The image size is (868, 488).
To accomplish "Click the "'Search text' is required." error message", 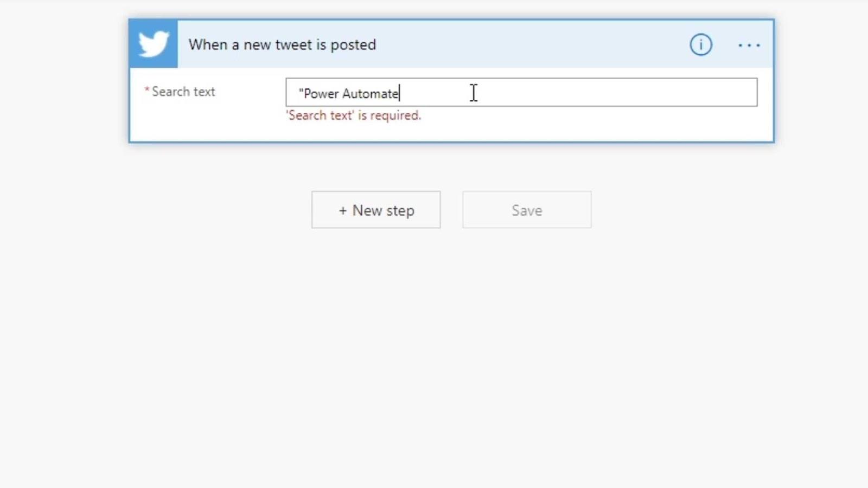I will (x=353, y=115).
